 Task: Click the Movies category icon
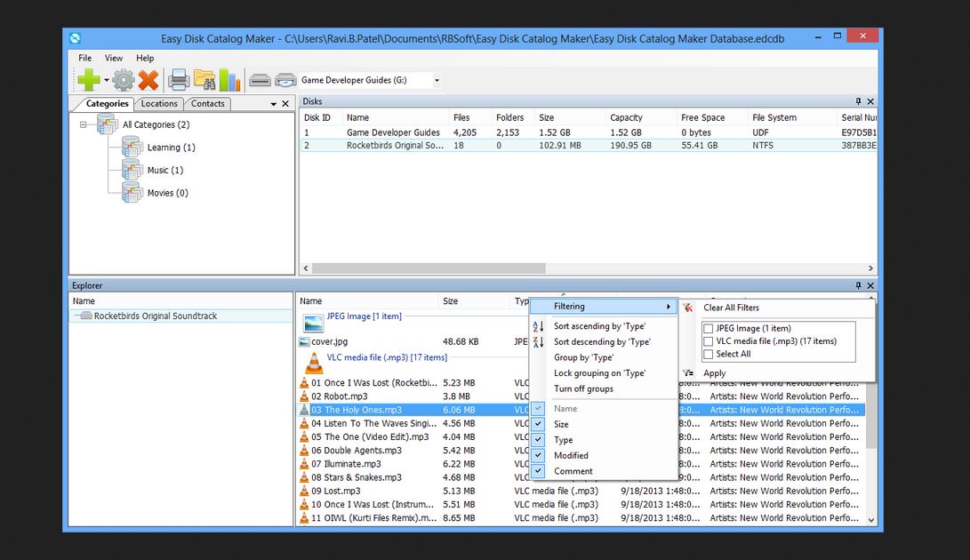[x=132, y=193]
